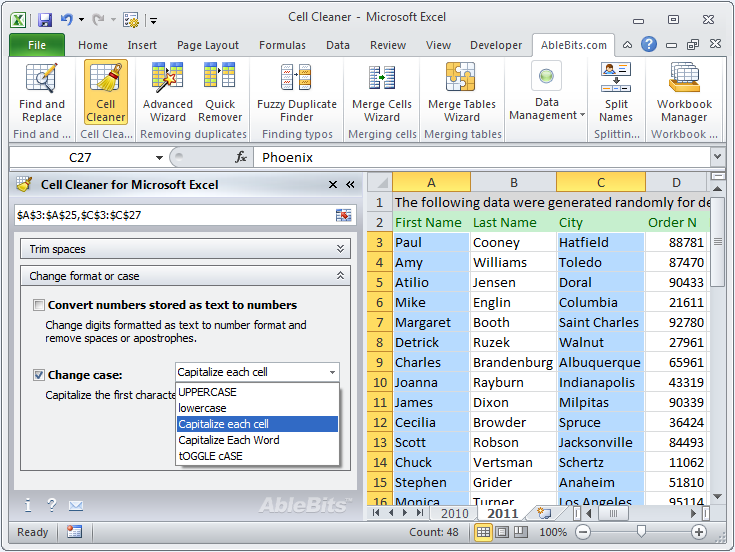The image size is (735, 552).
Task: Minimize the ribbon with the caret icon
Action: tap(627, 45)
